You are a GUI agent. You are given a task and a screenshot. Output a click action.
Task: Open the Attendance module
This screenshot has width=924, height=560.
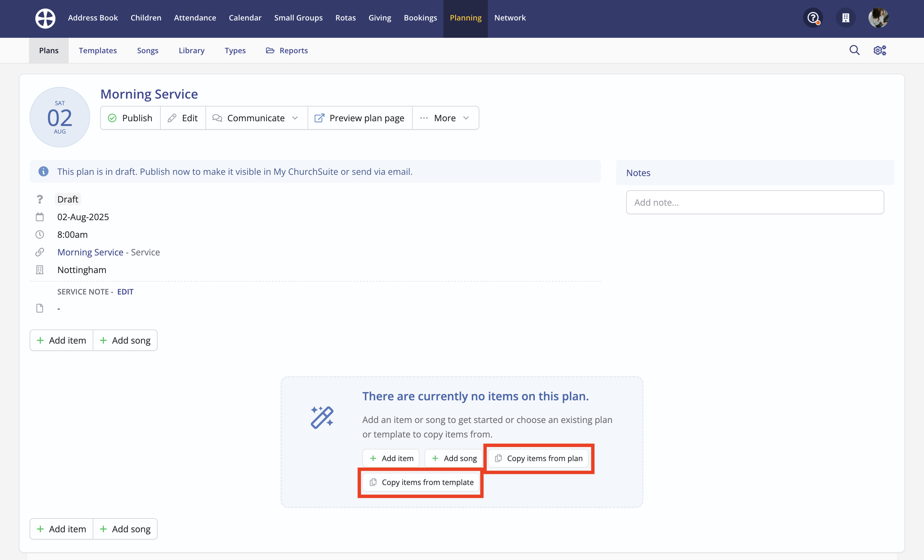195,18
